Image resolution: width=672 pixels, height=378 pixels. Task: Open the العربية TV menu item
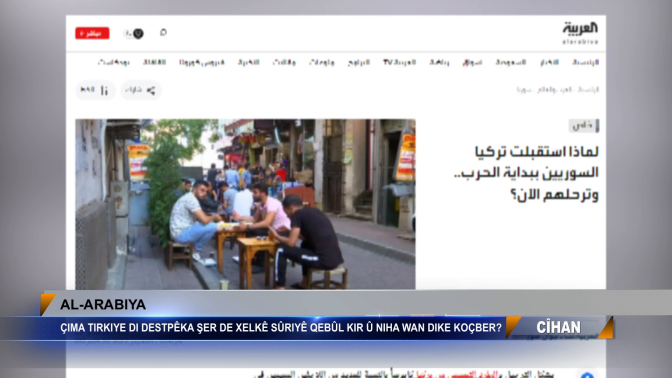tap(399, 62)
